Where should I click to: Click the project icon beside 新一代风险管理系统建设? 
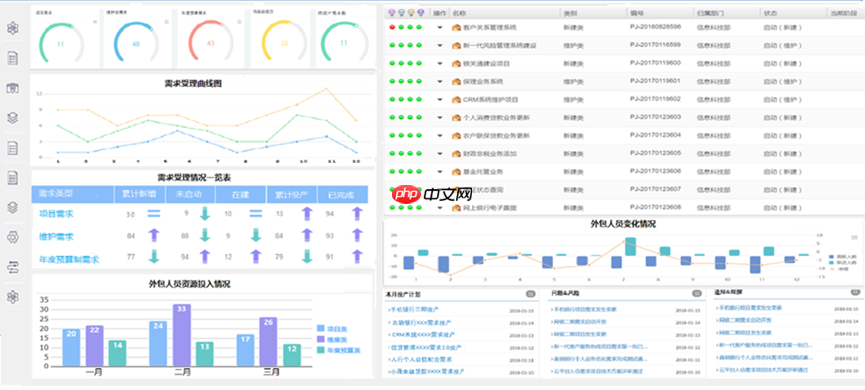coord(456,45)
